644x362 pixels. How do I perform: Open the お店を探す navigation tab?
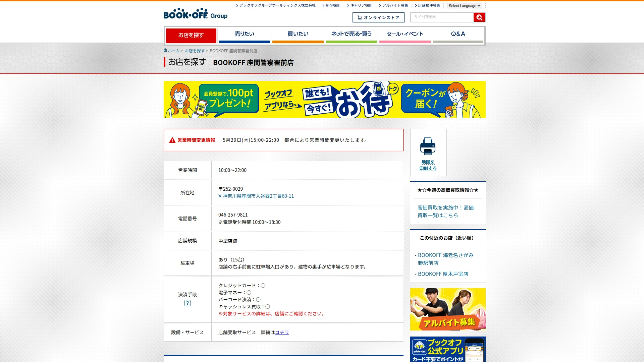click(191, 36)
